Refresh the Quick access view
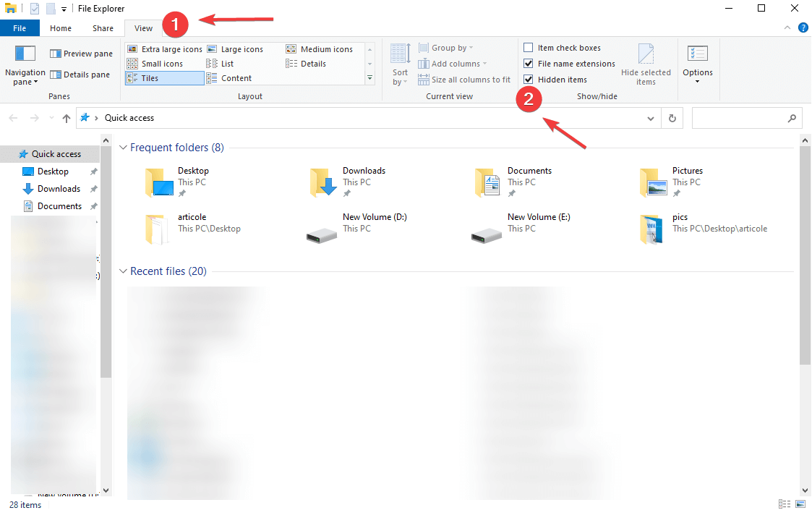This screenshot has width=812, height=513. point(672,118)
